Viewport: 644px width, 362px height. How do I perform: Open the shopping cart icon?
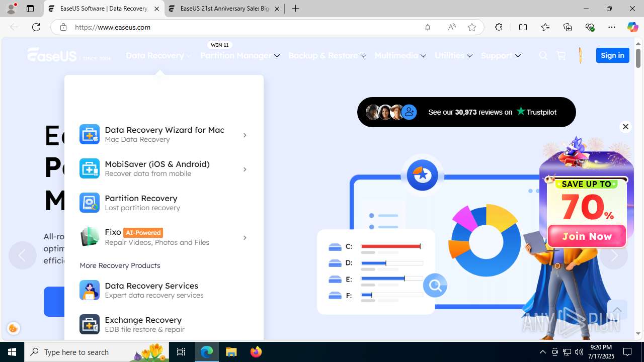tap(561, 55)
